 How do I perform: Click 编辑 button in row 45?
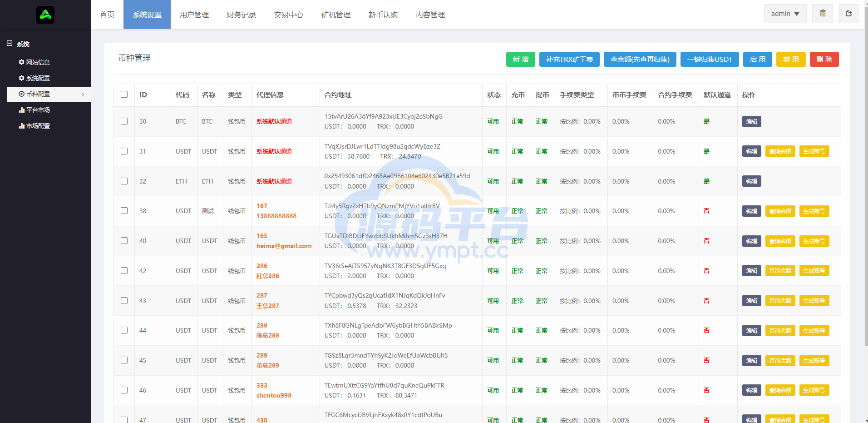pyautogui.click(x=752, y=360)
